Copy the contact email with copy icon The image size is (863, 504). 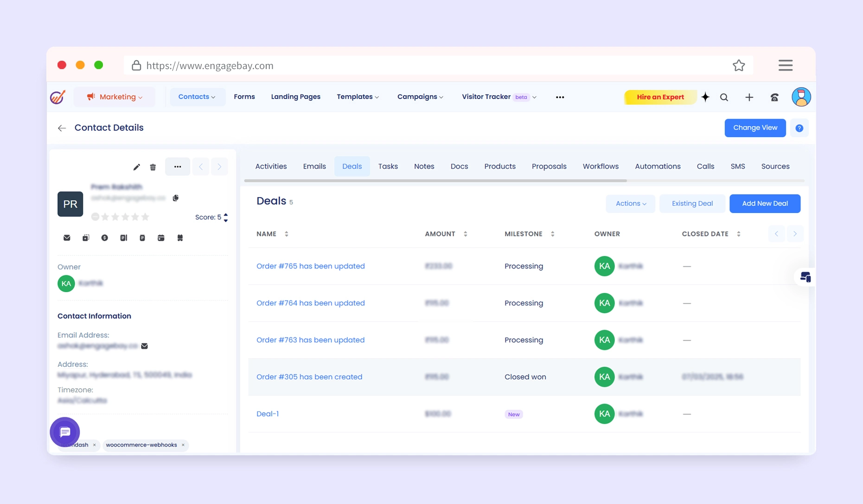tap(176, 198)
